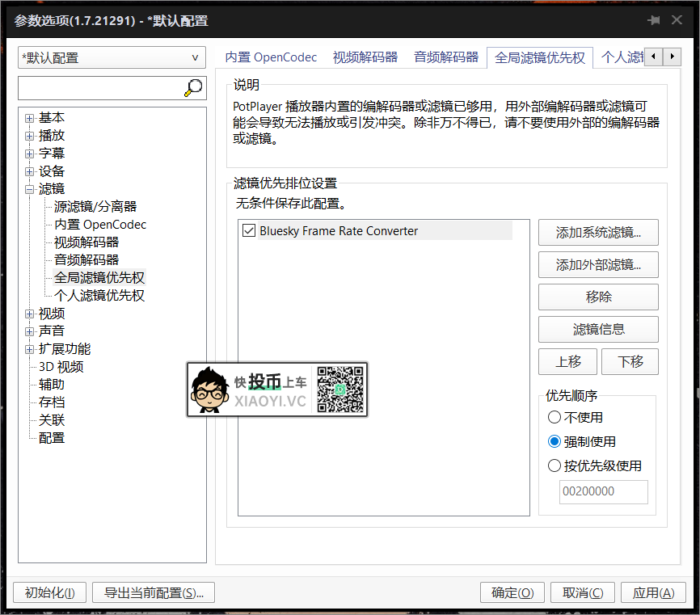This screenshot has width=700, height=615.
Task: Switch to 音频解码器 tab
Action: (446, 57)
